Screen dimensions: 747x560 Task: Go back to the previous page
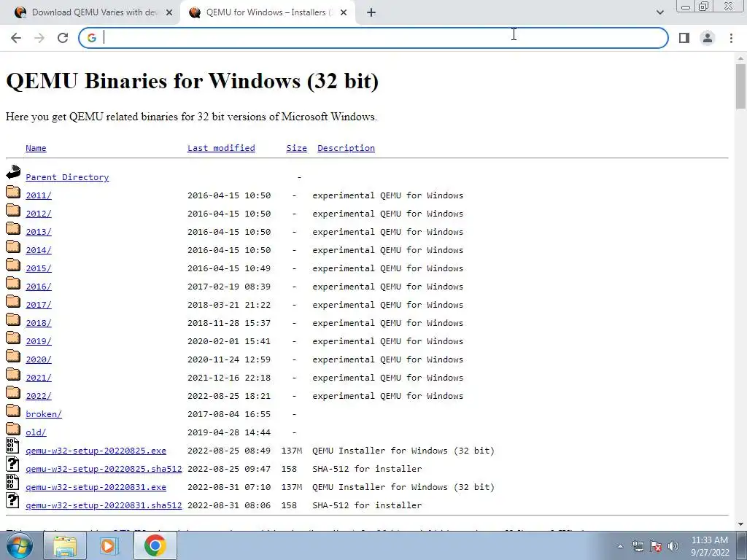coord(16,38)
